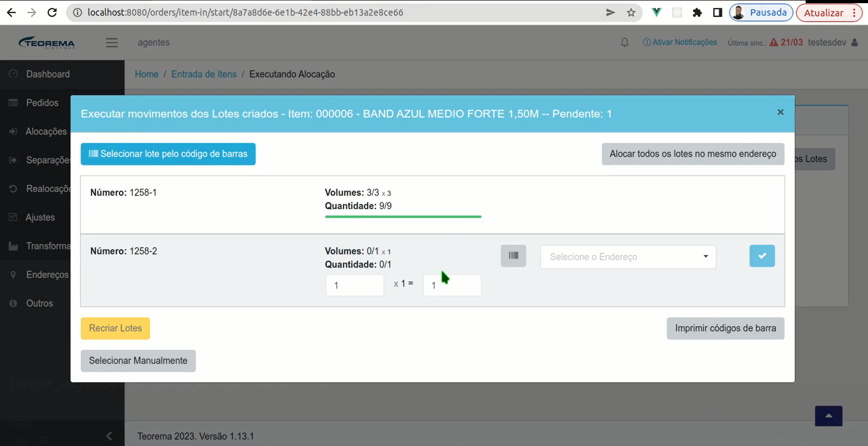The height and width of the screenshot is (446, 868).
Task: Close the modal with X
Action: 780,112
